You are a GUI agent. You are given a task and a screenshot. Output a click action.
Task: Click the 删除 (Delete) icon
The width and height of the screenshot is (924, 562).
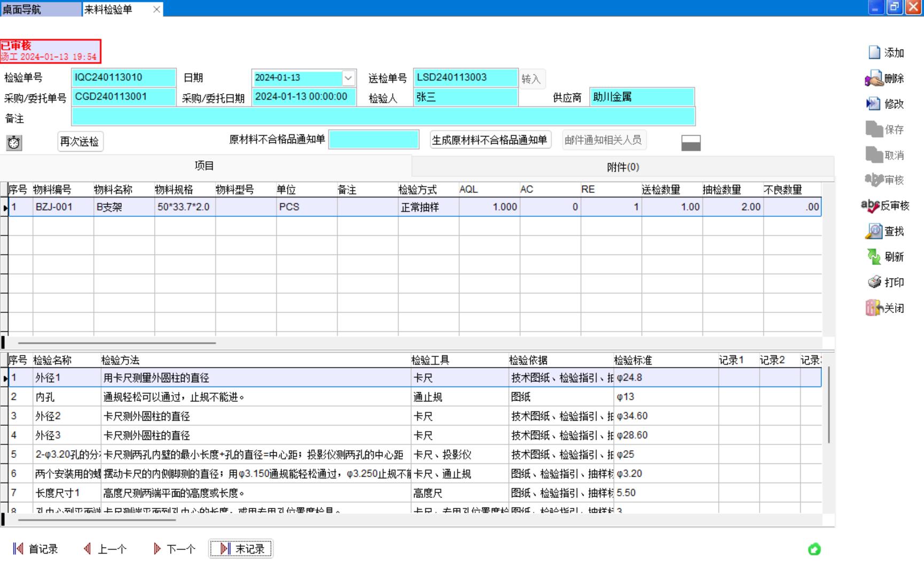[x=874, y=78]
